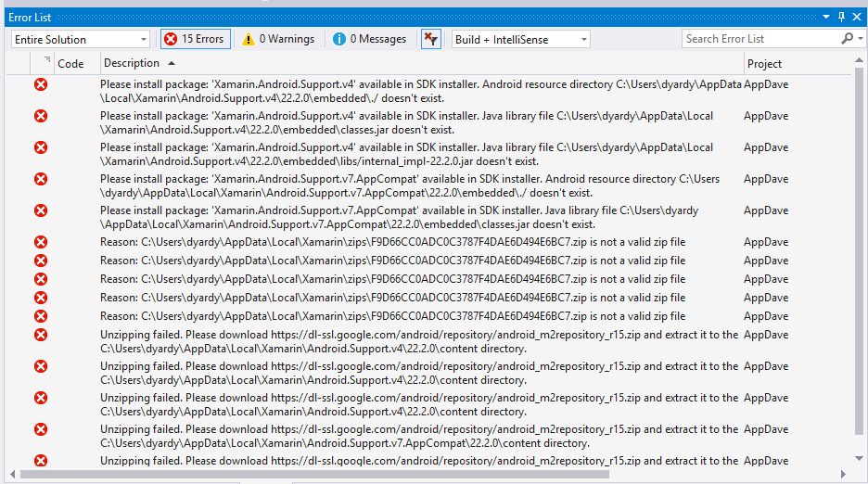Open the Build + IntelliSense dropdown
This screenshot has width=868, height=484.
[x=520, y=39]
